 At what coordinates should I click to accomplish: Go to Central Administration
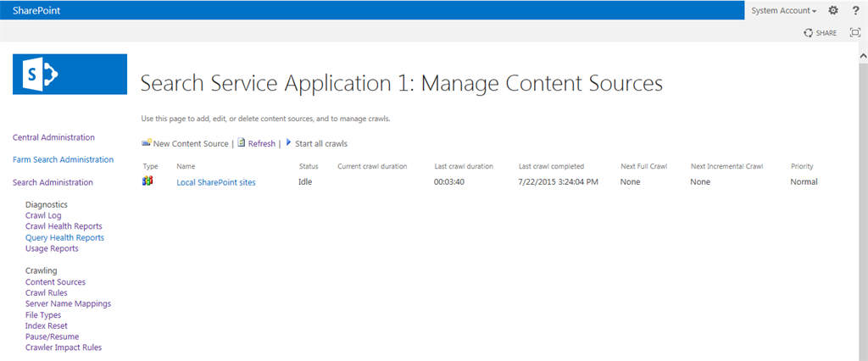click(53, 137)
